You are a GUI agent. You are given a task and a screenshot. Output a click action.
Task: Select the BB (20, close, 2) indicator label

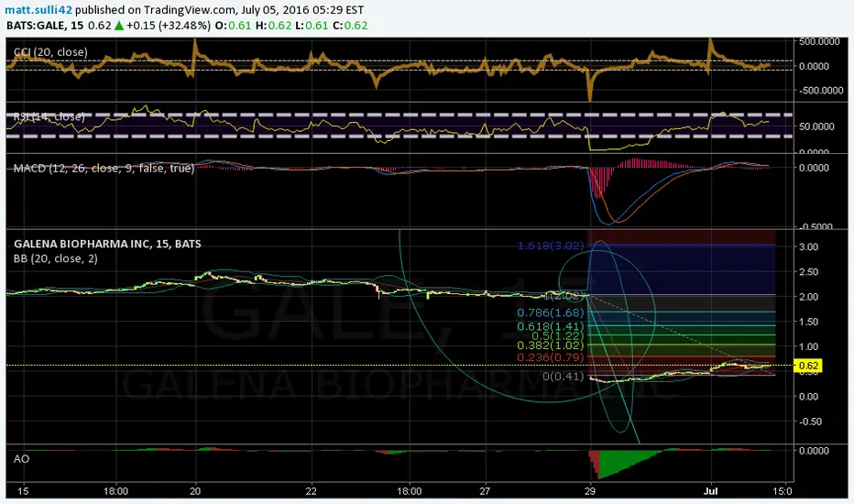point(56,258)
